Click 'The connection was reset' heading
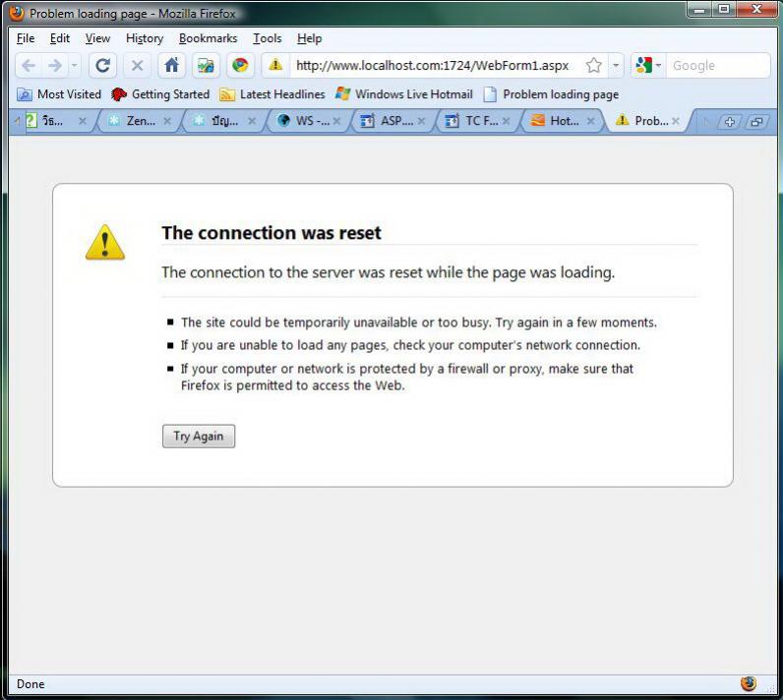This screenshot has height=700, width=783. pos(271,232)
